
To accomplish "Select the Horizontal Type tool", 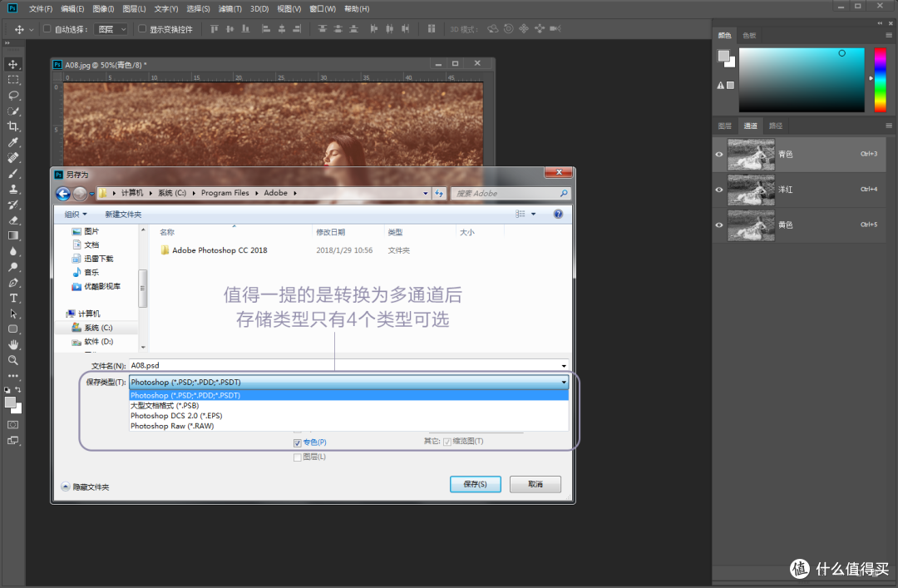I will tap(12, 298).
